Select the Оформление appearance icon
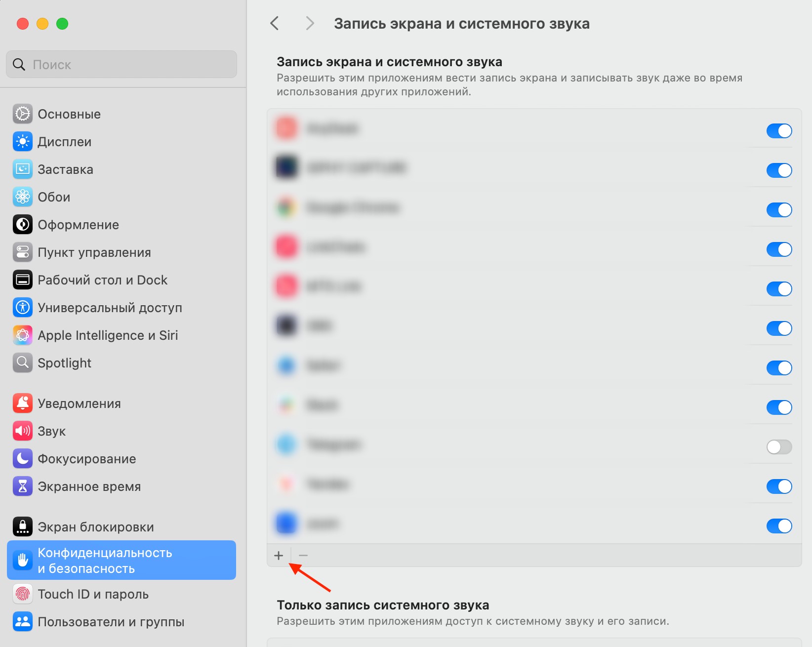 23,225
